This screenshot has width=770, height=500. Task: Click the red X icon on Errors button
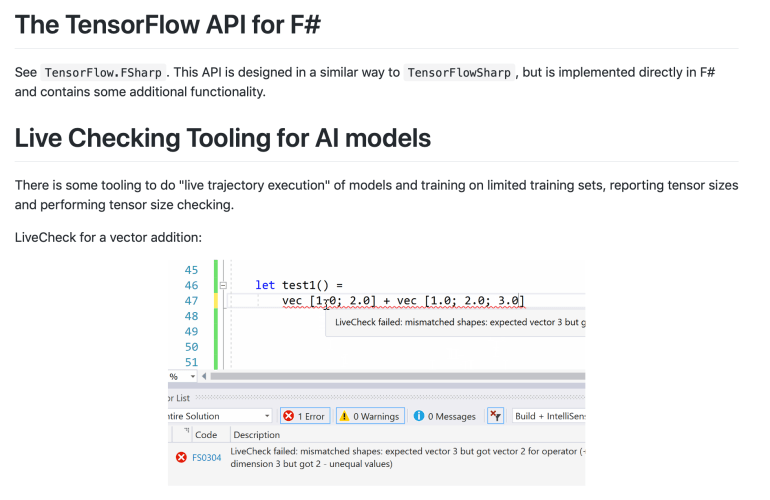pyautogui.click(x=288, y=416)
